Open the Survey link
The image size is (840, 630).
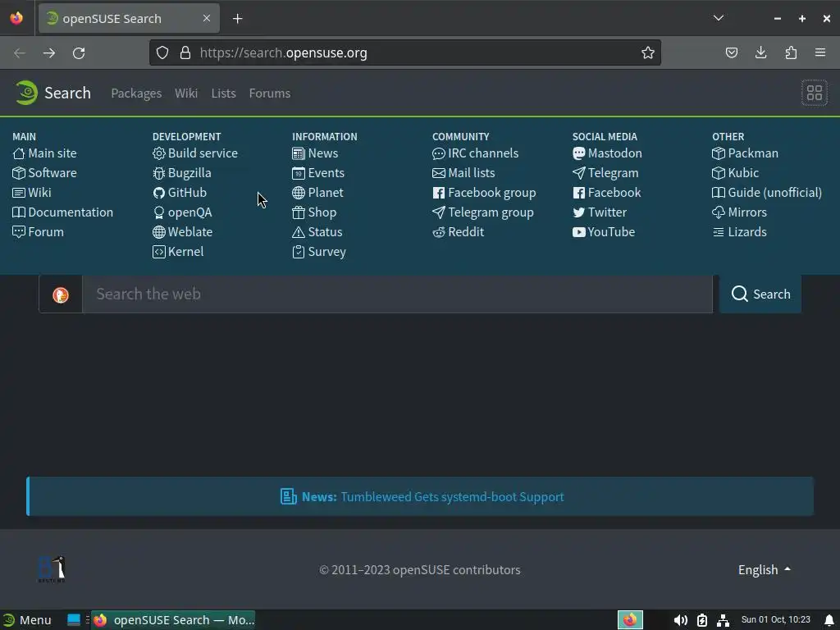319,252
